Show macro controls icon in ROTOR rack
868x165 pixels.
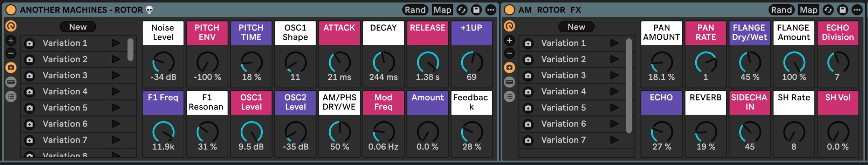click(x=11, y=26)
